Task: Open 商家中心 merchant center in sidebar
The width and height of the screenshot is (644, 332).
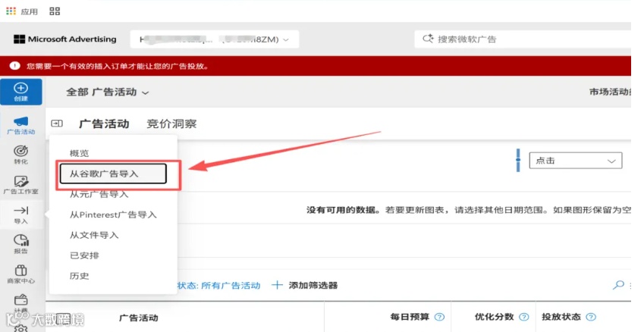Action: click(x=21, y=274)
